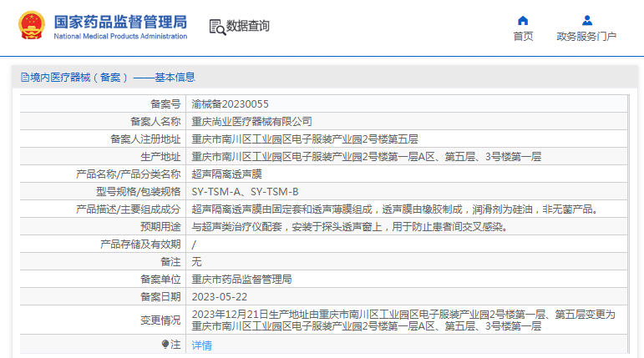Select the 变更情况 label cell
Viewport: 644px width, 358px height.
pos(103,320)
